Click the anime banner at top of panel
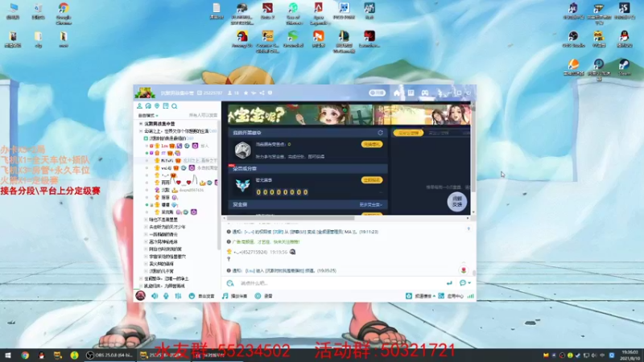Screen dimensions: 644x362 click(349, 114)
